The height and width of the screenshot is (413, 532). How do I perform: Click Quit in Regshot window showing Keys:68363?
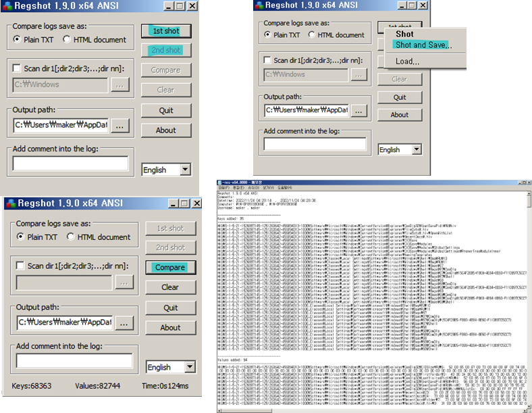[170, 308]
